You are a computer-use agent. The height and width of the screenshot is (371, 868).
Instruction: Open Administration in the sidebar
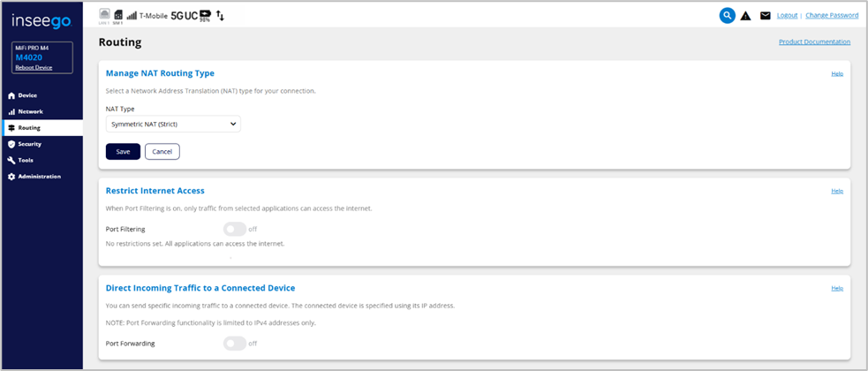(x=39, y=177)
